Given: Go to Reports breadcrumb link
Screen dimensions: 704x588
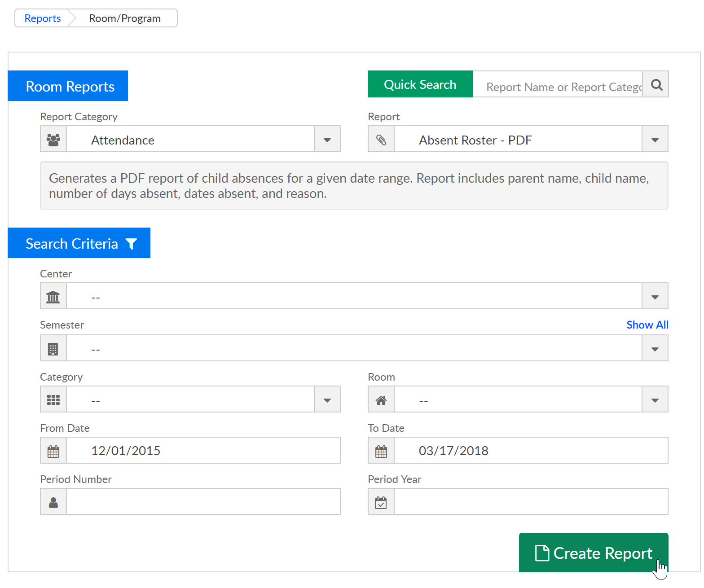Looking at the screenshot, I should tap(43, 18).
